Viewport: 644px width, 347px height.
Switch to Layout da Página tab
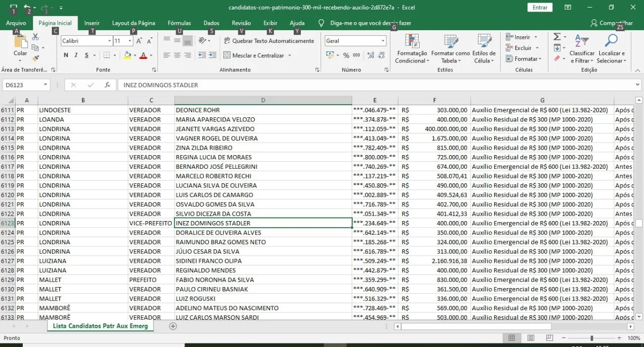133,23
